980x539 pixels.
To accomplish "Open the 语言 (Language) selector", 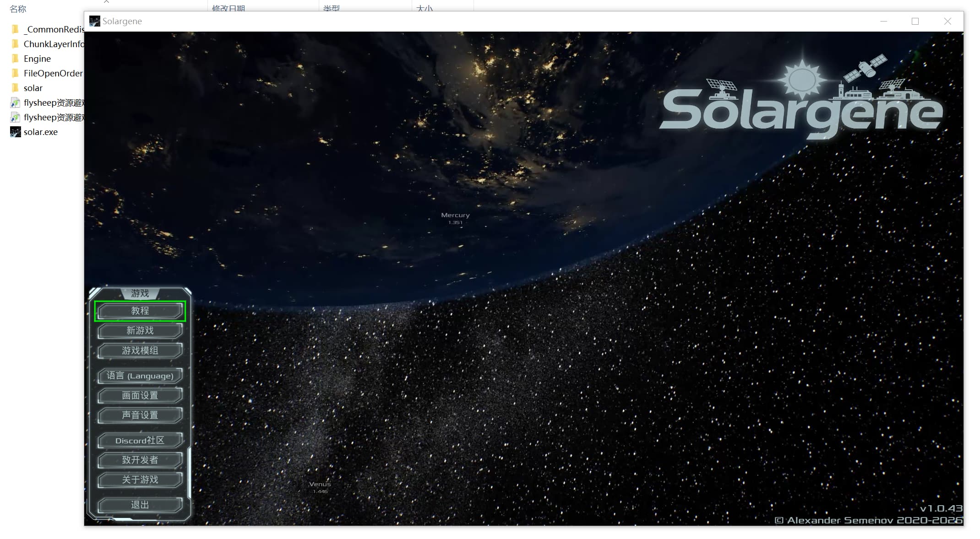I will (x=140, y=376).
